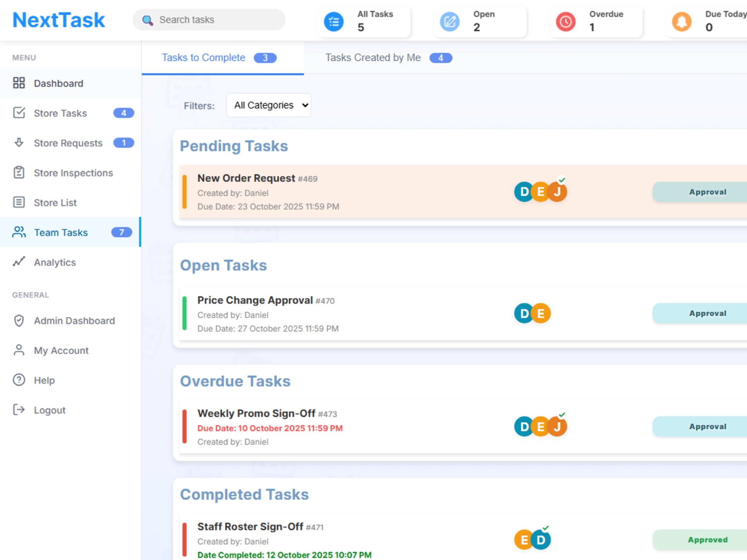Screen dimensions: 747x560
Task: Select Team Tasks in sidebar
Action: point(70,232)
